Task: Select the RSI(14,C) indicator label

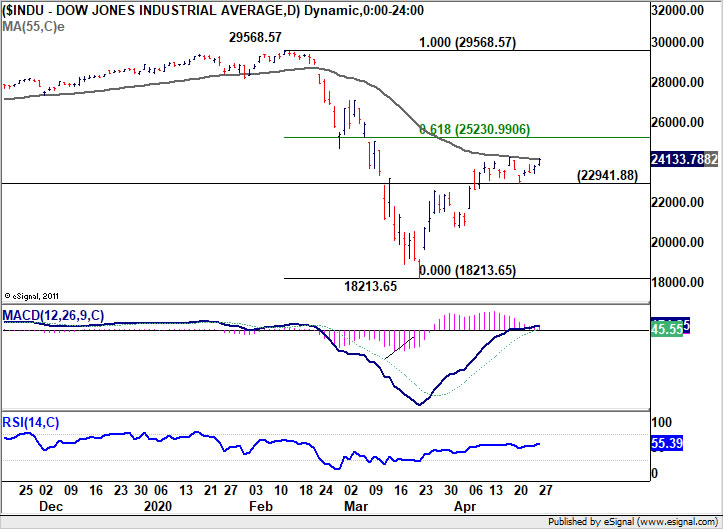Action: pyautogui.click(x=31, y=422)
